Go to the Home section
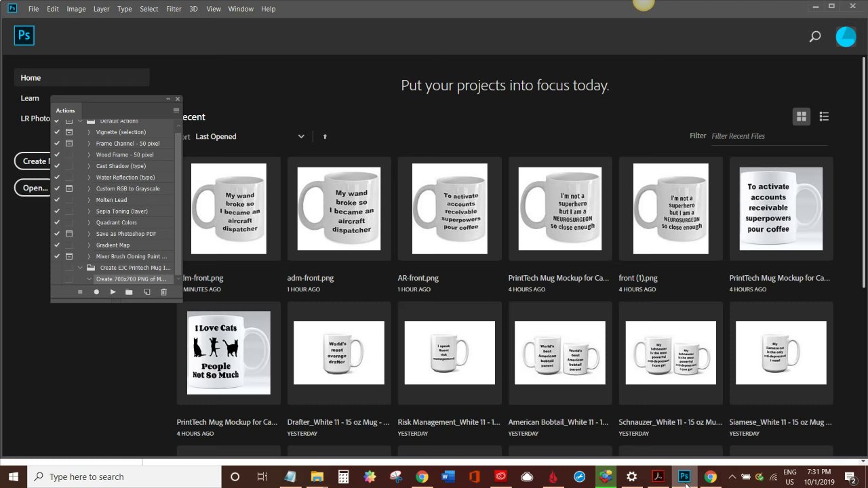Screen dimensions: 868x488 [x=82, y=78]
